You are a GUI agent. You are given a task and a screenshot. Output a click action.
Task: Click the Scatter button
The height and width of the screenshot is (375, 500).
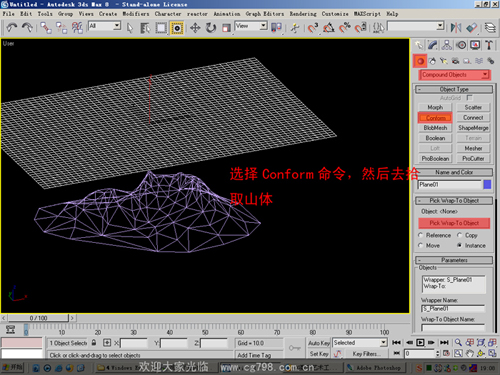point(473,107)
